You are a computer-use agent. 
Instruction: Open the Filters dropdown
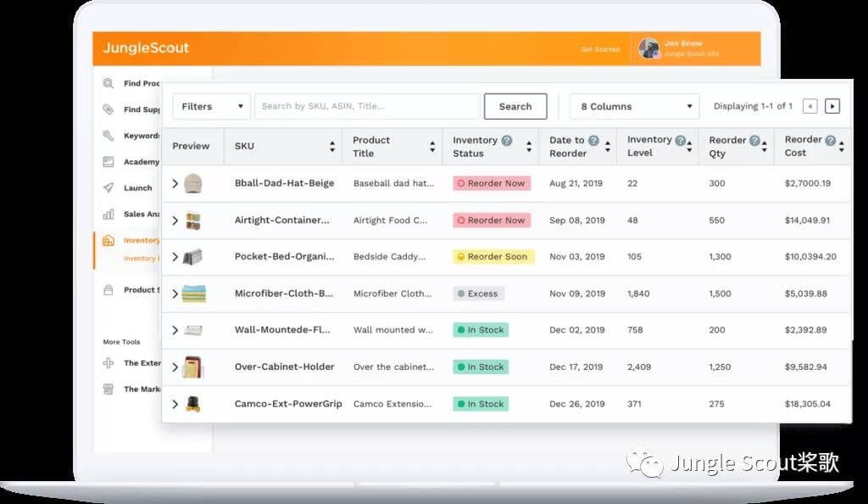[211, 106]
